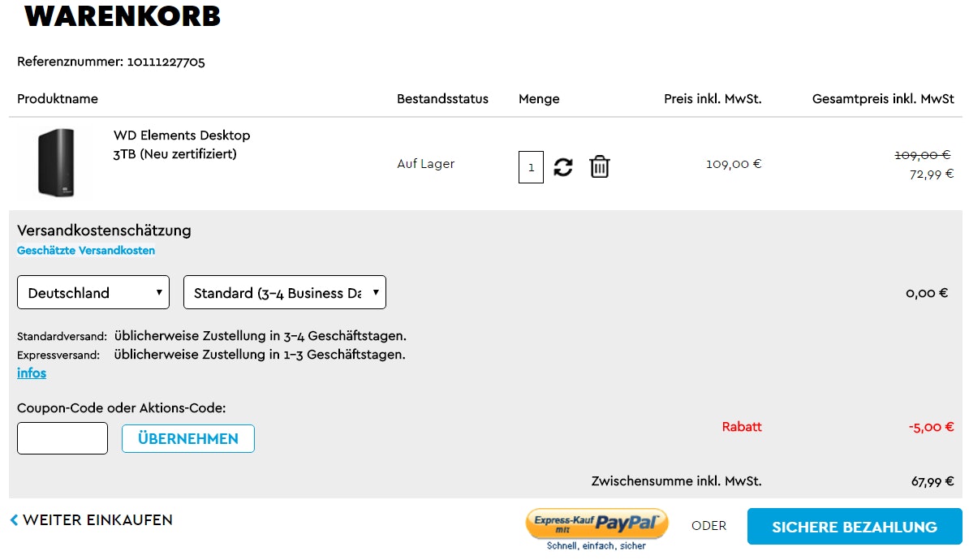Viewport: 969px width, 560px height.
Task: Click the Bestandsstatus column header
Action: pos(442,99)
